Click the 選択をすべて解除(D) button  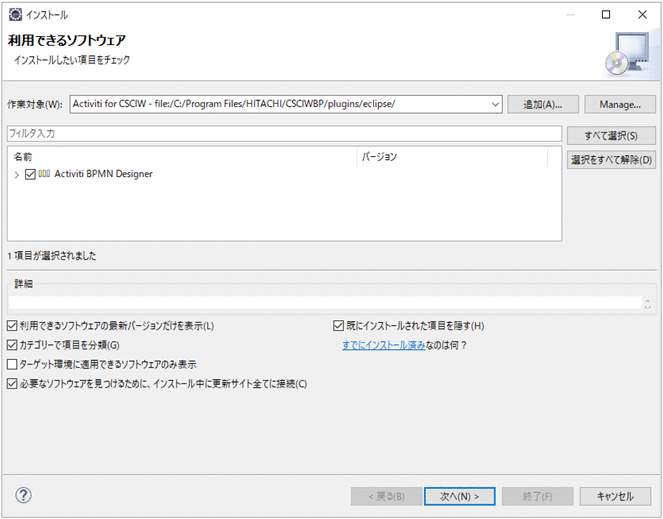[611, 160]
